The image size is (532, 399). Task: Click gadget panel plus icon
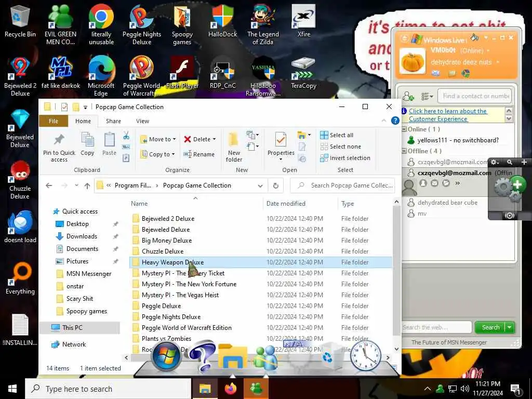524,162
